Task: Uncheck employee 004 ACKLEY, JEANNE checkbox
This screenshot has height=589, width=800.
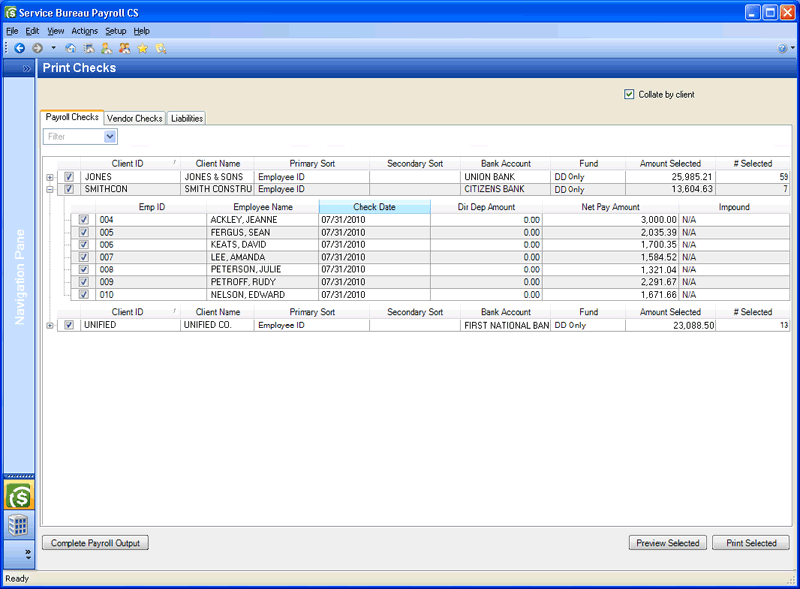Action: (x=84, y=220)
